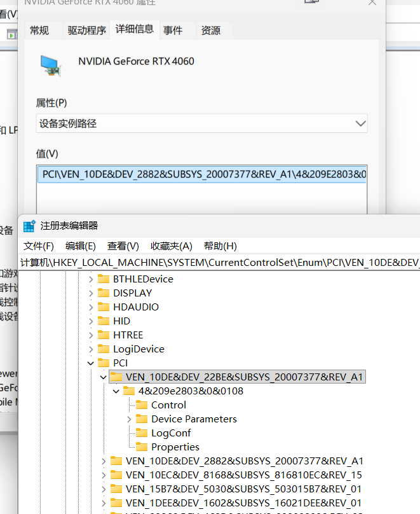Switch to the 常规 tab

pyautogui.click(x=39, y=31)
